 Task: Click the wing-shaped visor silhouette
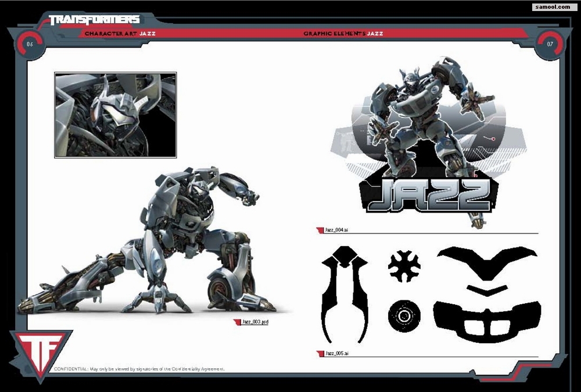coord(487,262)
